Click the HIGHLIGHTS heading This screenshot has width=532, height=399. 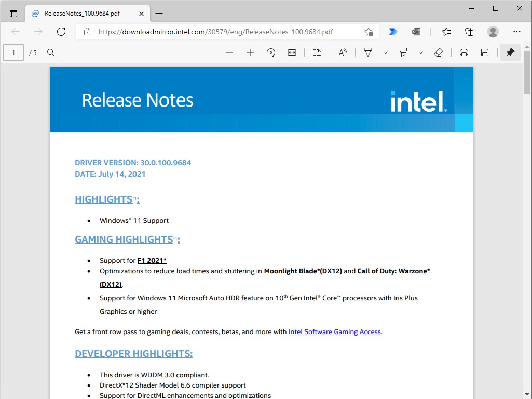pos(107,199)
